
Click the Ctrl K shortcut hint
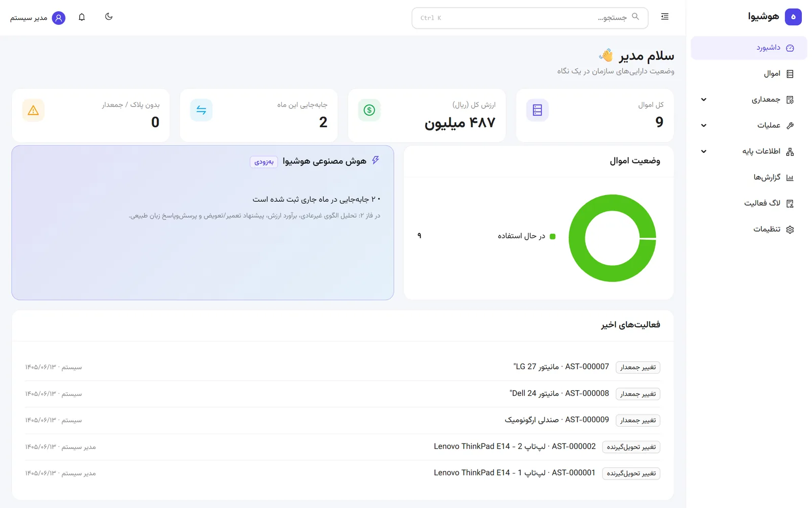pyautogui.click(x=431, y=18)
